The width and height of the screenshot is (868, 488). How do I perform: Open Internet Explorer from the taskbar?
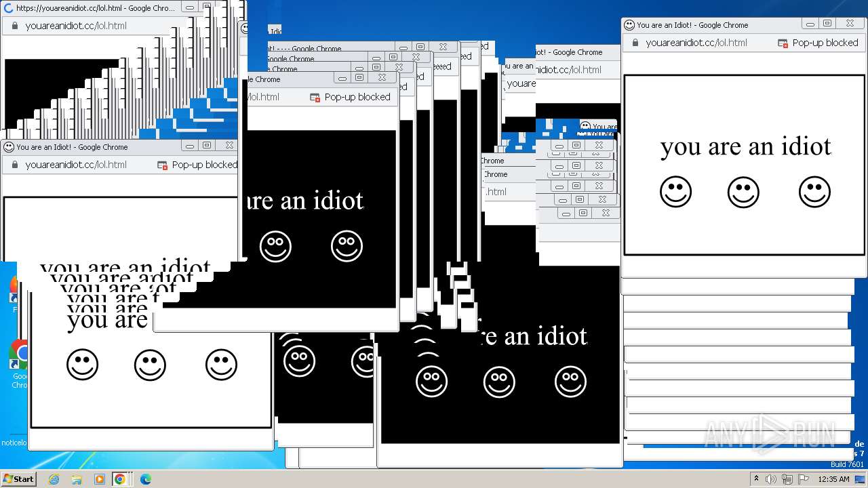click(54, 479)
